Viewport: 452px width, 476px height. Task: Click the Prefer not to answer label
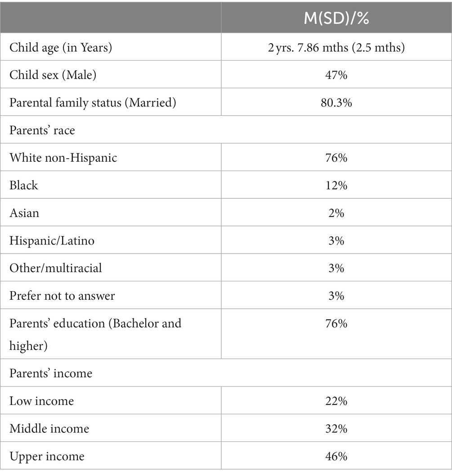coord(62,296)
